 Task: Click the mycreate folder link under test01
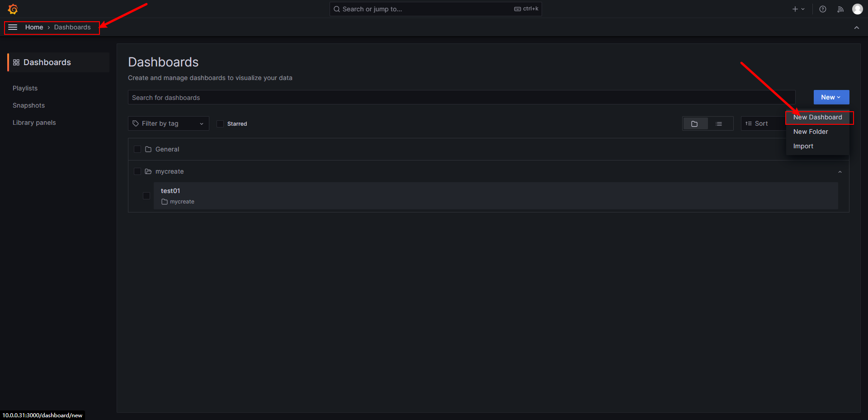(178, 202)
